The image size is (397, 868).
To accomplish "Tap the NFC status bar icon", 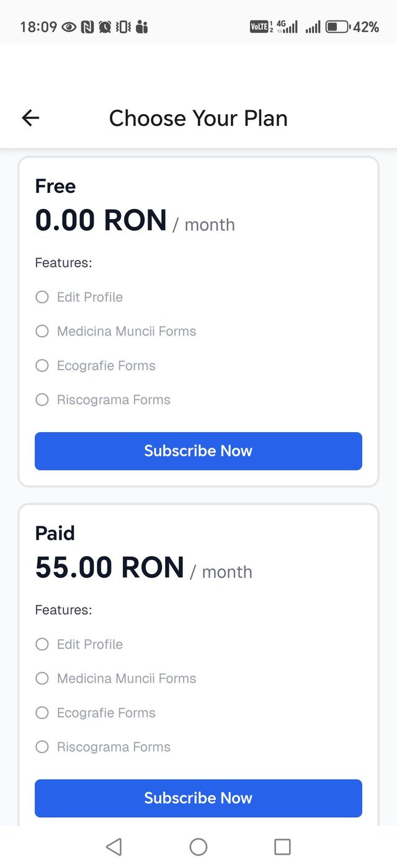I will coord(87,27).
